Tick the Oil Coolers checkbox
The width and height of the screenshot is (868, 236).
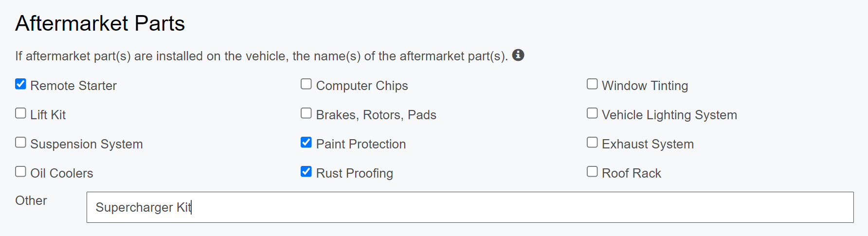pyautogui.click(x=20, y=172)
